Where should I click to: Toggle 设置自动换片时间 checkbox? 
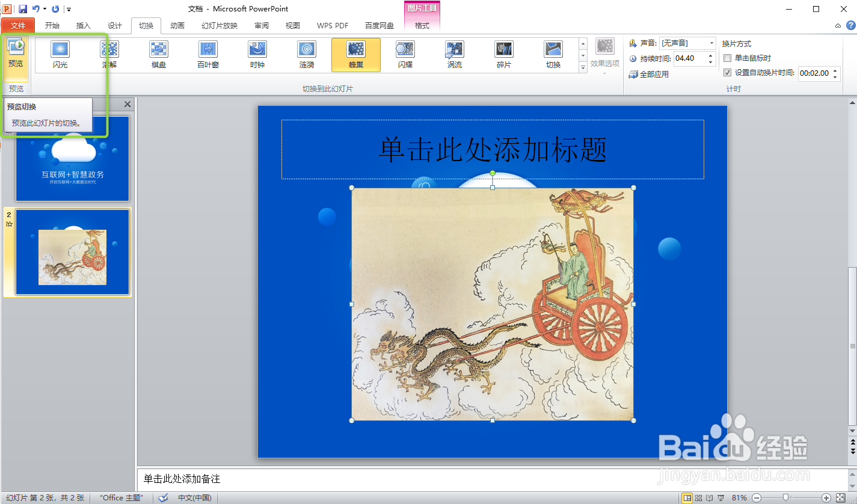point(727,73)
